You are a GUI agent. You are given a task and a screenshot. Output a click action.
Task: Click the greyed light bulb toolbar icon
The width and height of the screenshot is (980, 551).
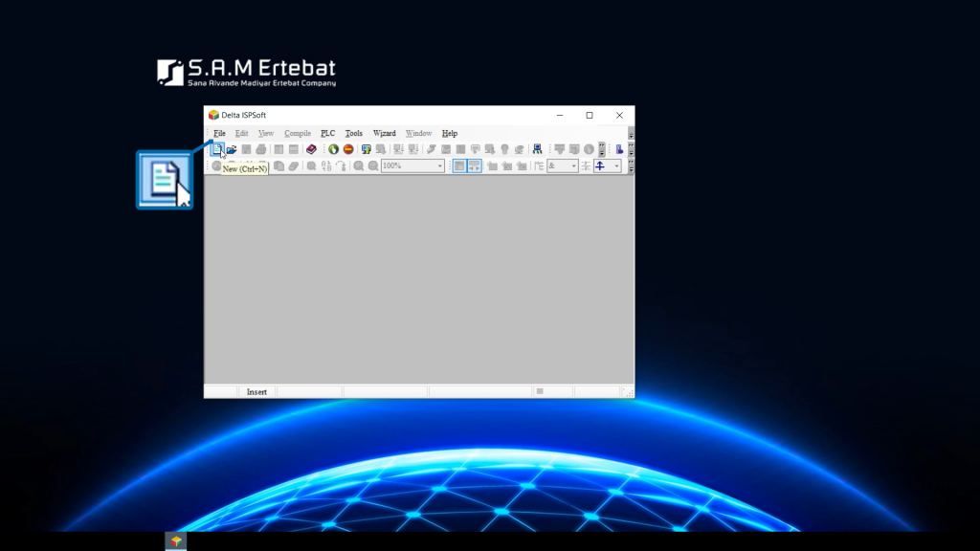pyautogui.click(x=504, y=149)
